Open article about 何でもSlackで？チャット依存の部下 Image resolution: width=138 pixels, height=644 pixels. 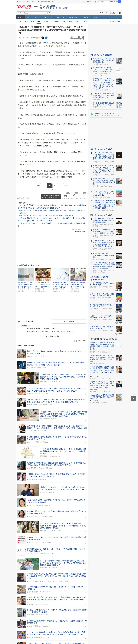[x=56, y=401]
